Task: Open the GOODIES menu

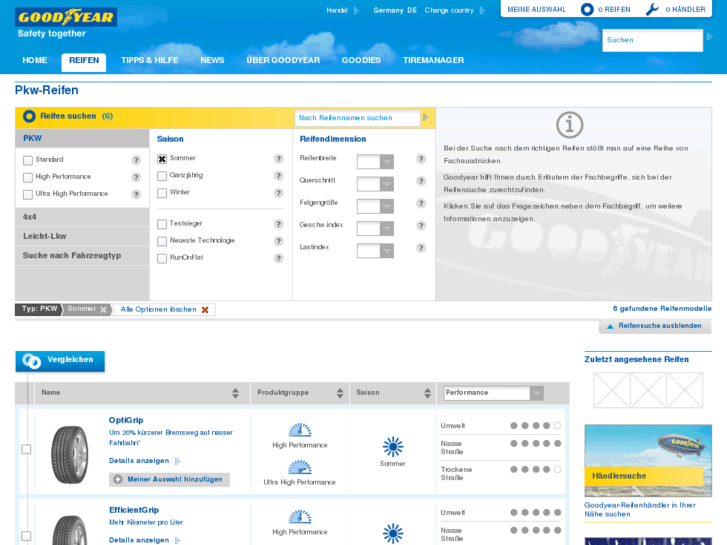Action: tap(361, 60)
